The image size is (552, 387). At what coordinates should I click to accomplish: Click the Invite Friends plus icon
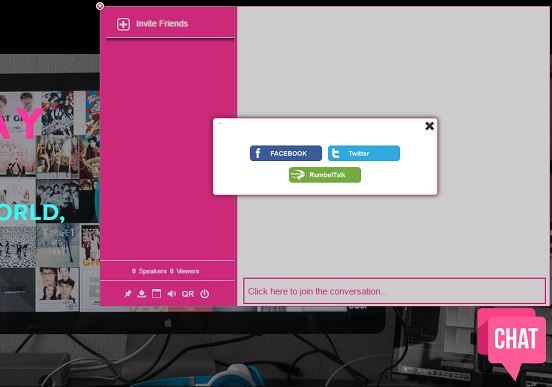tap(123, 24)
